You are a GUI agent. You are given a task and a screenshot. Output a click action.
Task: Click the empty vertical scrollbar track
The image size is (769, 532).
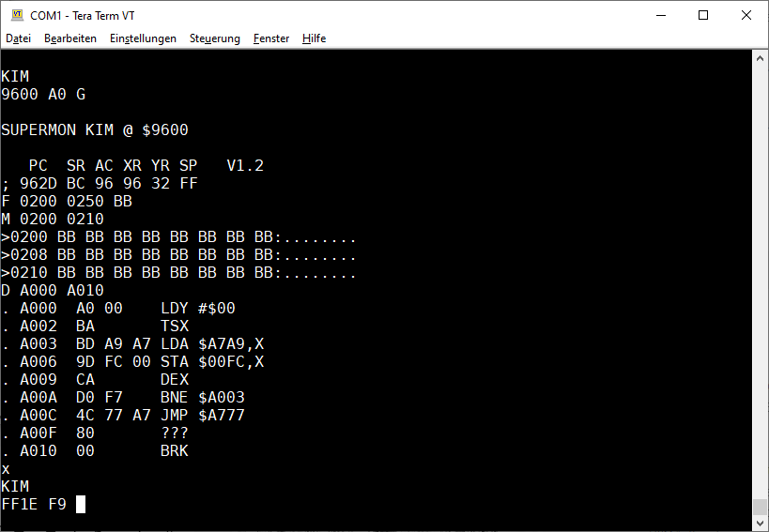pyautogui.click(x=761, y=281)
